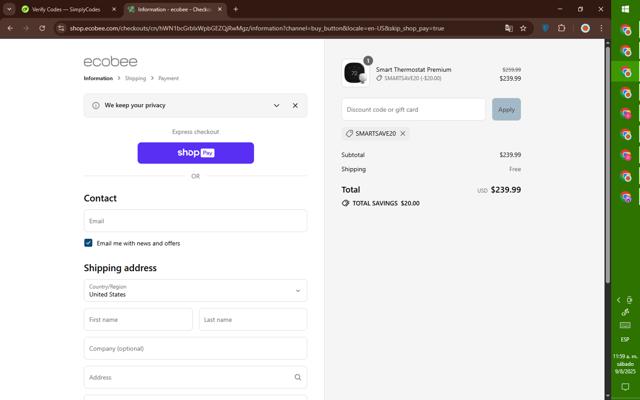Open the Windows notification center icon
Image resolution: width=640 pixels, height=400 pixels.
625,386
